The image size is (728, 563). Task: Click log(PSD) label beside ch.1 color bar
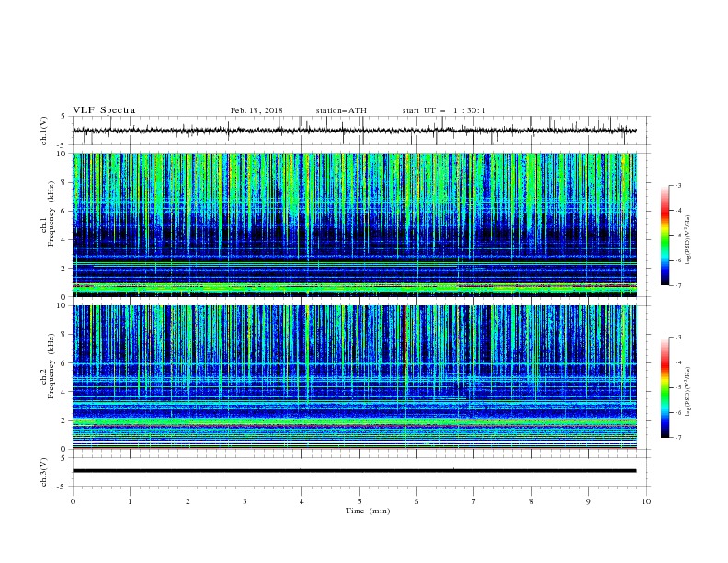click(688, 240)
